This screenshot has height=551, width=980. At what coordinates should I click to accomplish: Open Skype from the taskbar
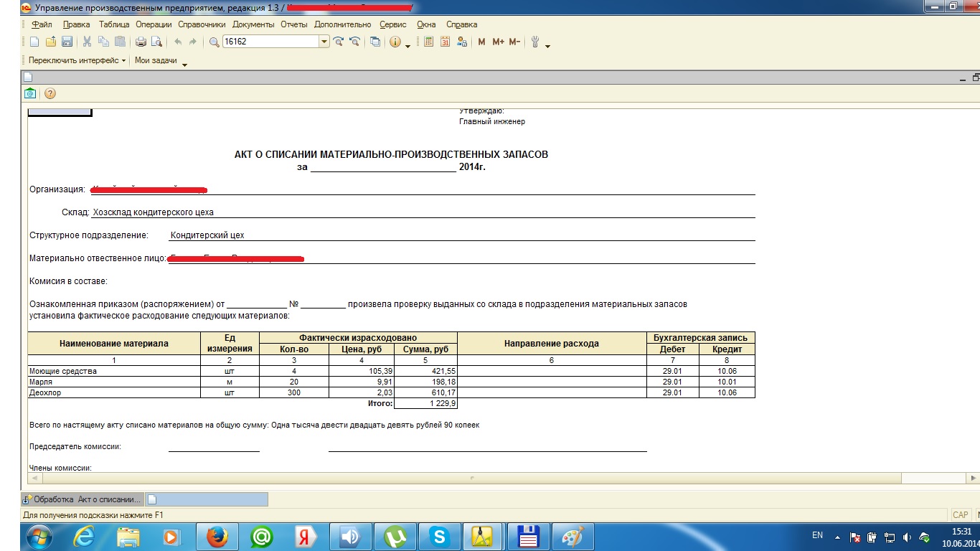438,537
